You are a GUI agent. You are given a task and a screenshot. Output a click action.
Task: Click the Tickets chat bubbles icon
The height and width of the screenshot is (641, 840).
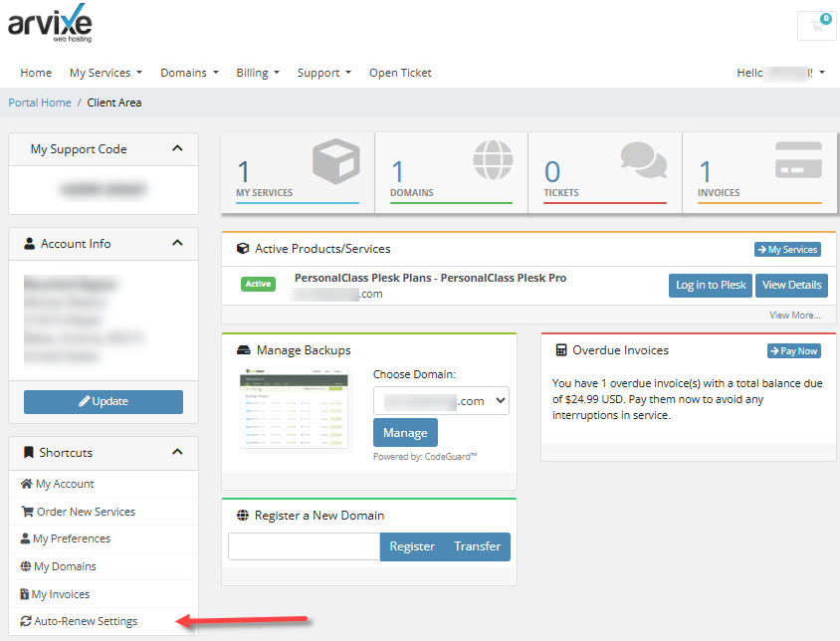(x=643, y=159)
